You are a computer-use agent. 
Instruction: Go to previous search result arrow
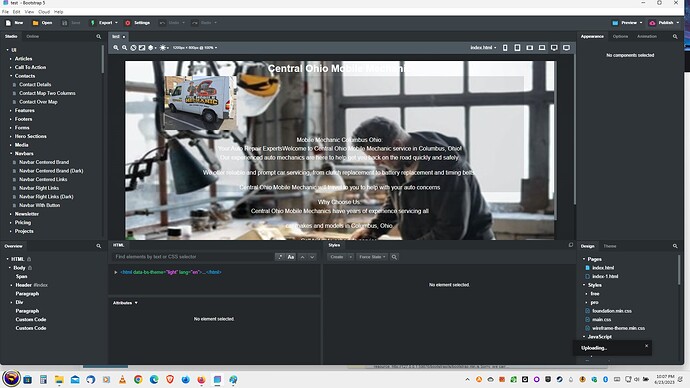302,256
